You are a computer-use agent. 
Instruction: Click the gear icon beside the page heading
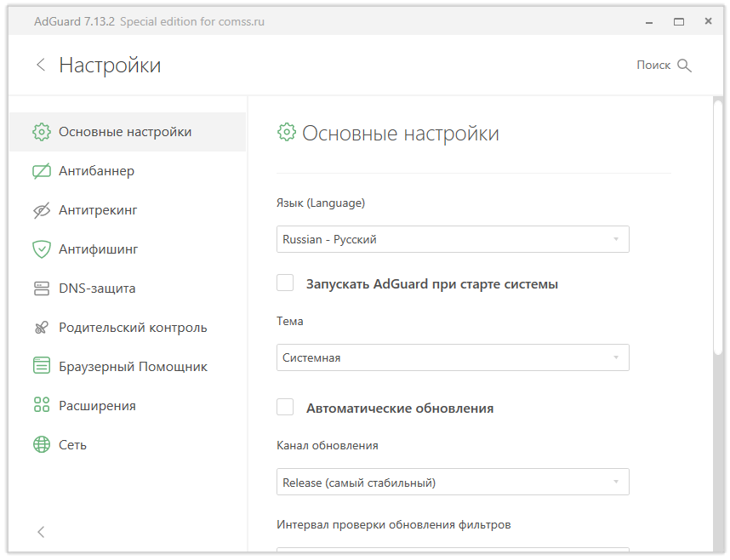tap(287, 132)
